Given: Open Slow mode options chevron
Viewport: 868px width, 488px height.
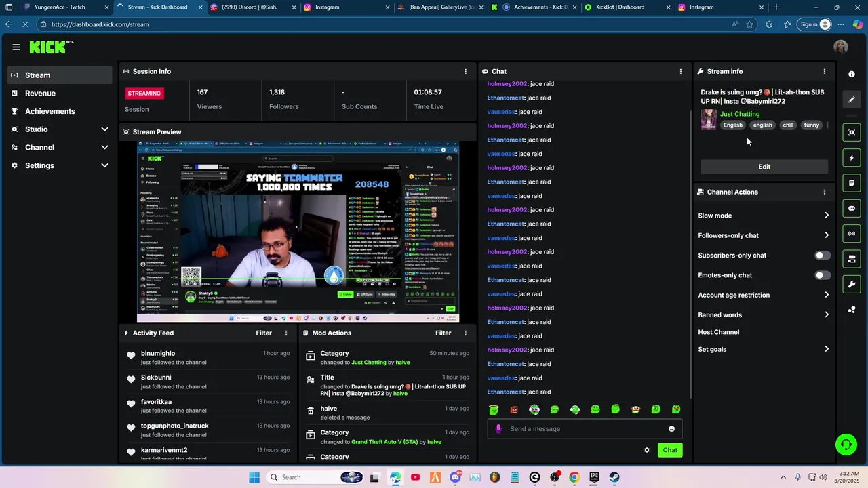Looking at the screenshot, I should click(826, 216).
